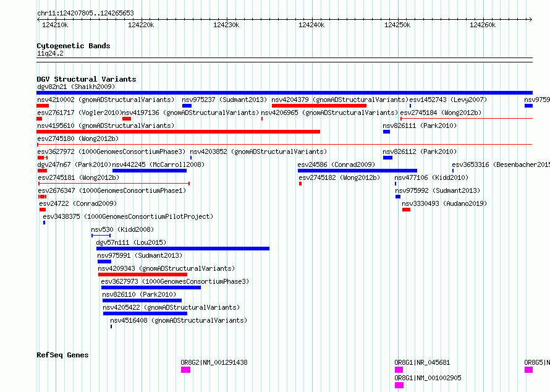This screenshot has width=550, height=392.
Task: Select the blue nsv826110 variant bar
Action: [x=142, y=300]
